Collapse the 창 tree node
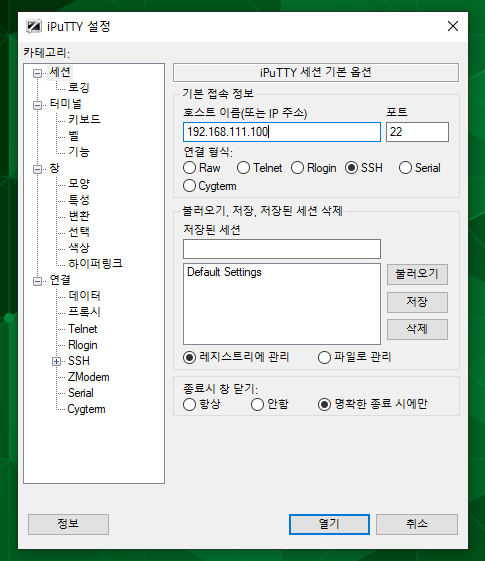The image size is (485, 561). (37, 169)
